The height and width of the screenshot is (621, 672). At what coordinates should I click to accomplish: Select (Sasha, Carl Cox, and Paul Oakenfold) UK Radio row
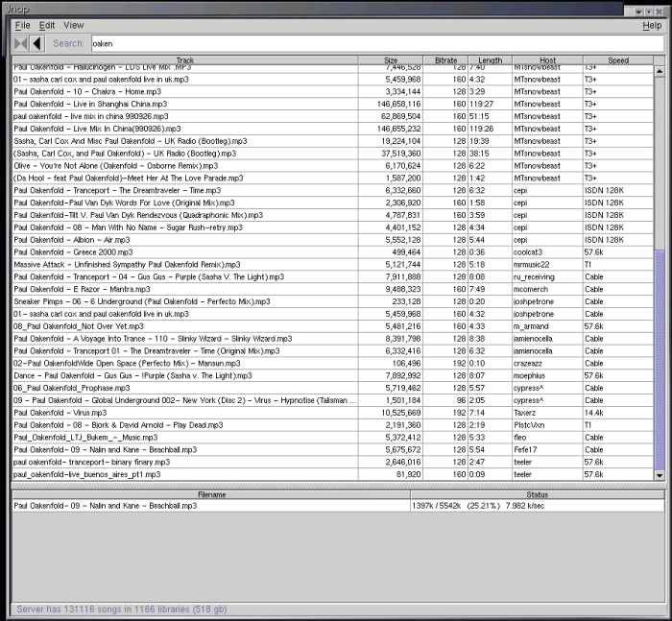pos(333,154)
